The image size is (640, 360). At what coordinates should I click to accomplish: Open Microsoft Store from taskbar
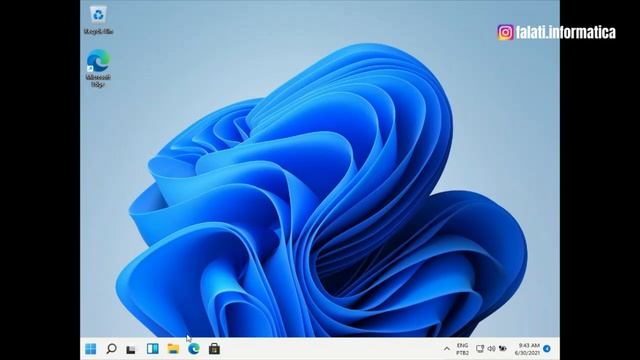point(214,349)
